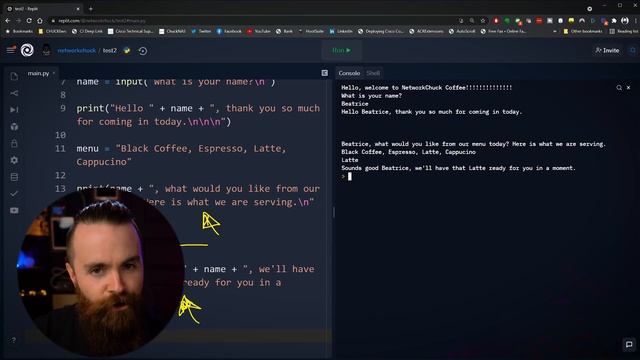Close the test2 - Replit browser tab

tap(78, 9)
